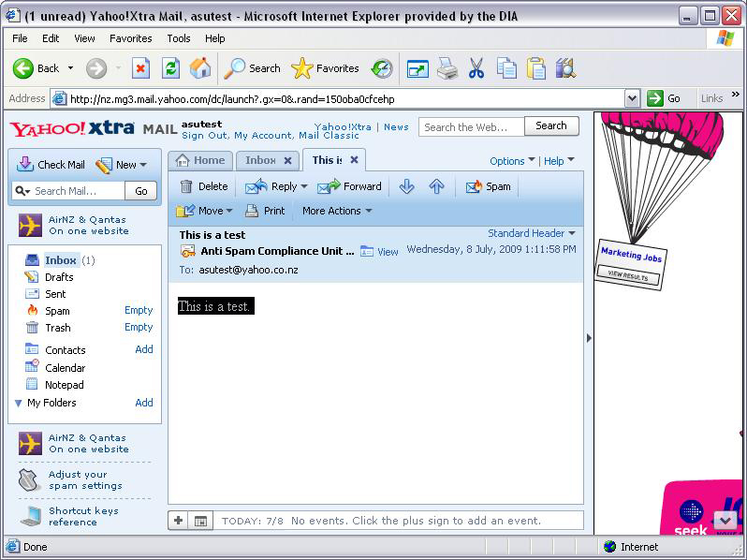
Task: Open the Sent folder
Action: coord(55,294)
